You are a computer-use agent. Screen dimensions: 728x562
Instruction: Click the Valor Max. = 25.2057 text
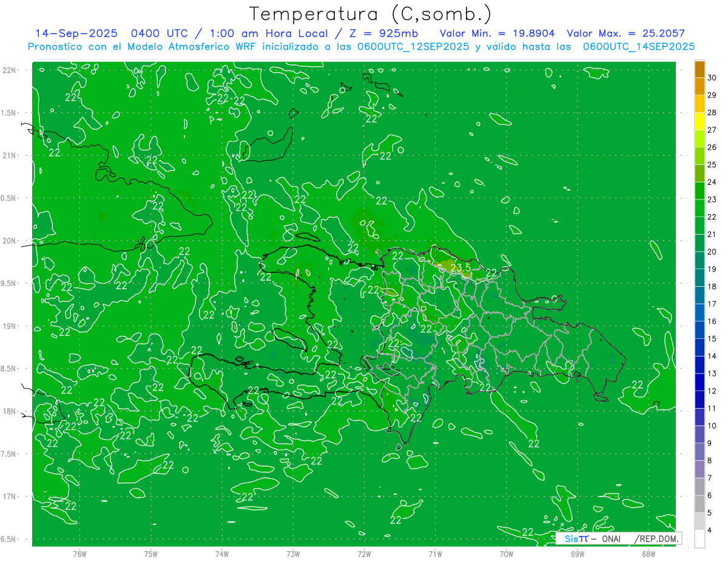(x=625, y=34)
